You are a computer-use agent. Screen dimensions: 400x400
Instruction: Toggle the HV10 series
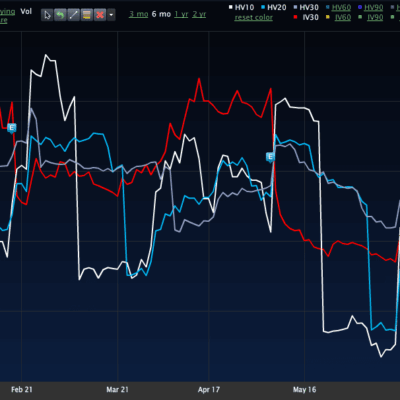click(244, 7)
